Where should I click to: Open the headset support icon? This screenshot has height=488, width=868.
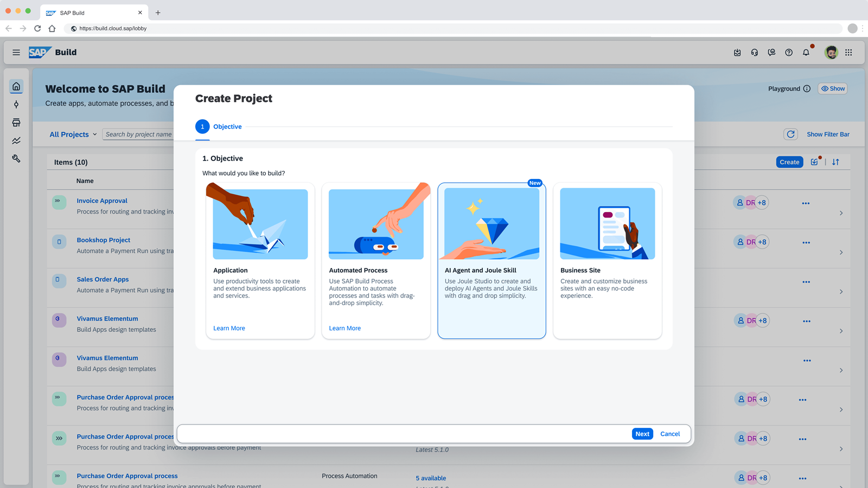coord(755,53)
